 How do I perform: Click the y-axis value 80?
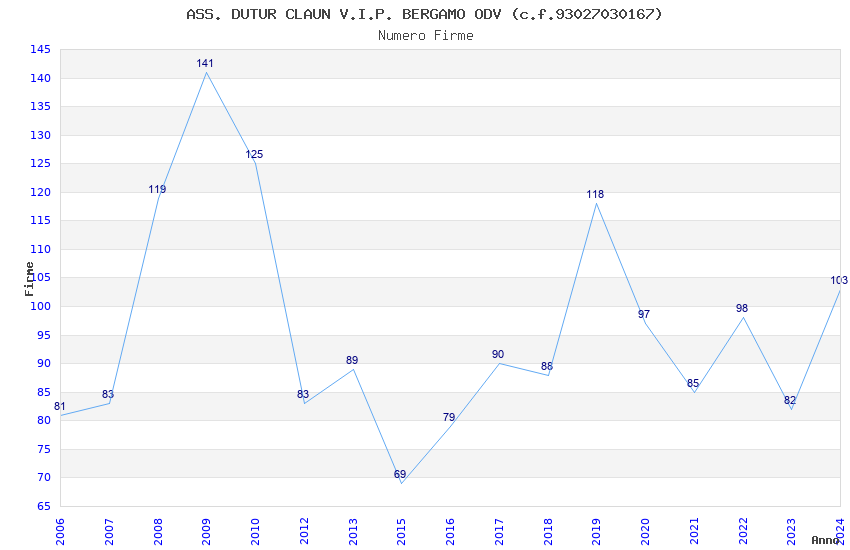pyautogui.click(x=44, y=420)
